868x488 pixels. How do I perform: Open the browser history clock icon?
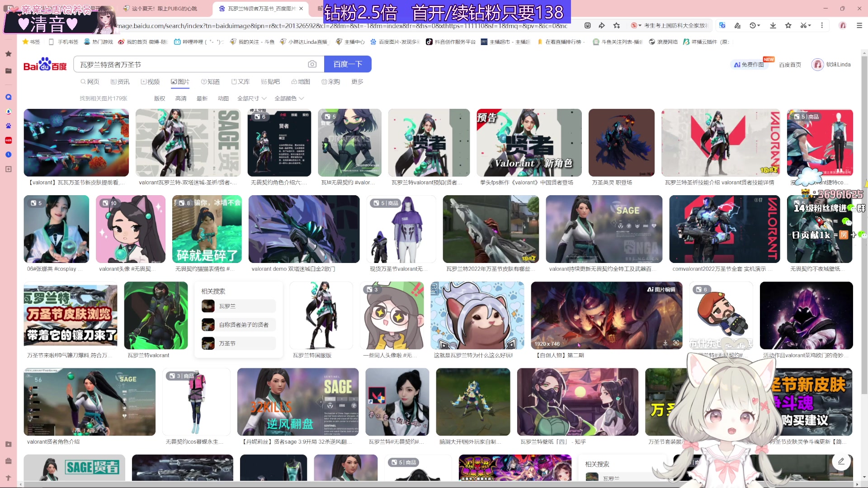pyautogui.click(x=752, y=25)
